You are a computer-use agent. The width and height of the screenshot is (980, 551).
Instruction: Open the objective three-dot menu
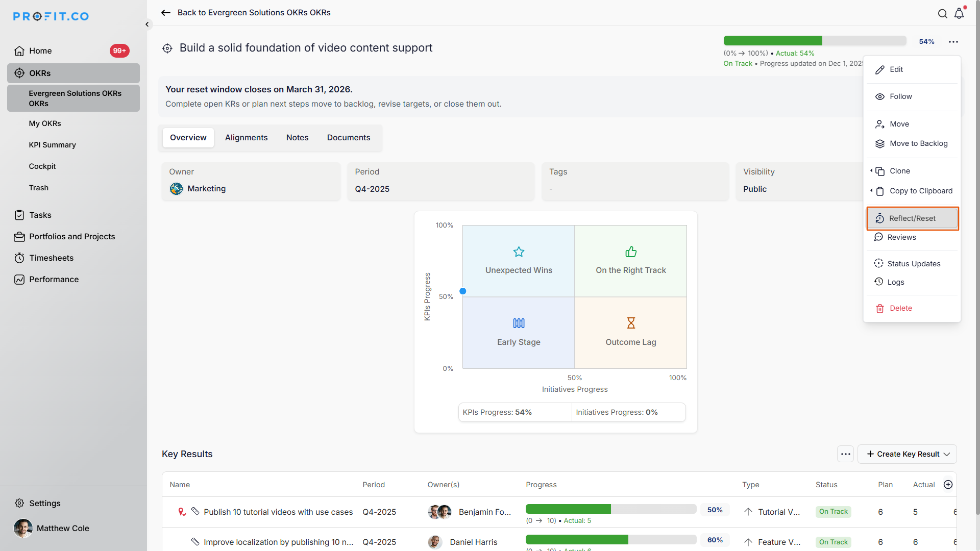click(x=953, y=42)
